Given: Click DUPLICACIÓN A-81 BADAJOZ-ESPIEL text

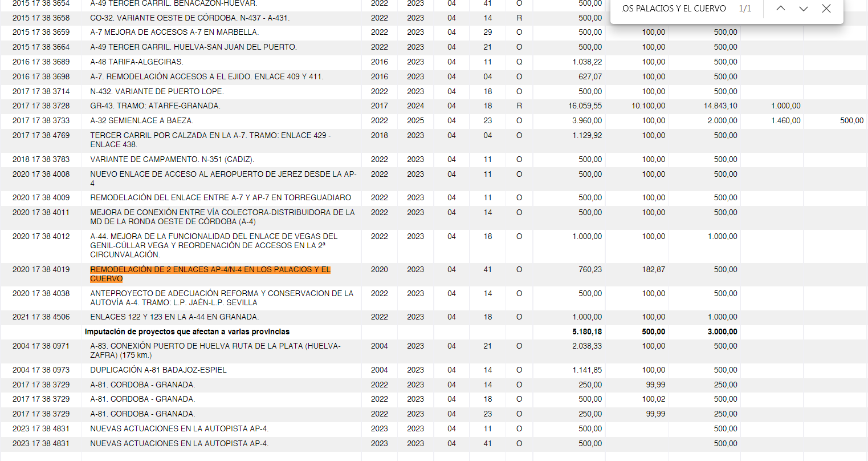Looking at the screenshot, I should [158, 370].
